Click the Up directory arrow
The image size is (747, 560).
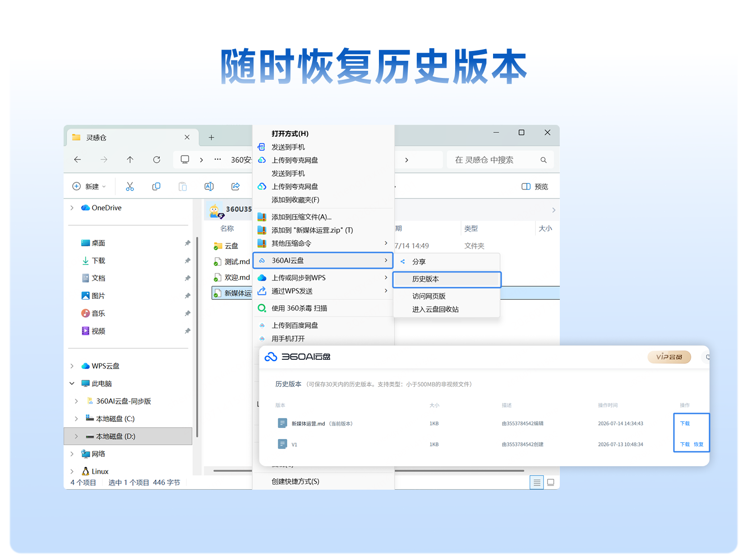[130, 160]
